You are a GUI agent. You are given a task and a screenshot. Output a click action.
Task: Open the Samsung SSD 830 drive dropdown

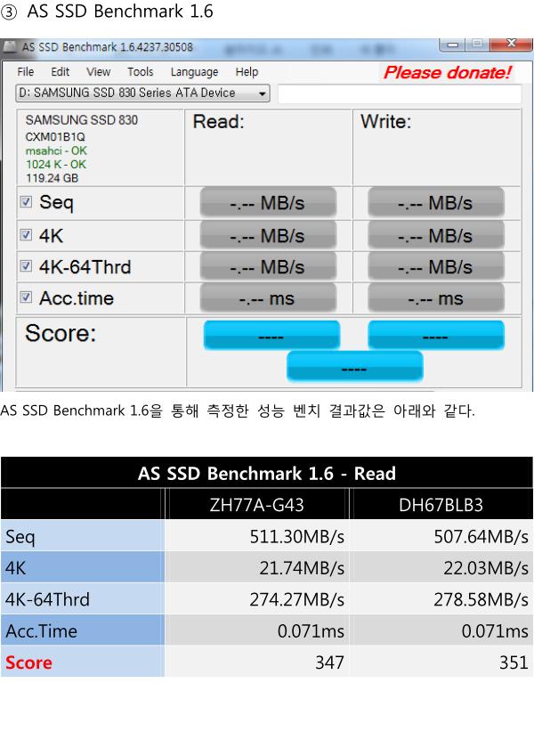click(143, 93)
